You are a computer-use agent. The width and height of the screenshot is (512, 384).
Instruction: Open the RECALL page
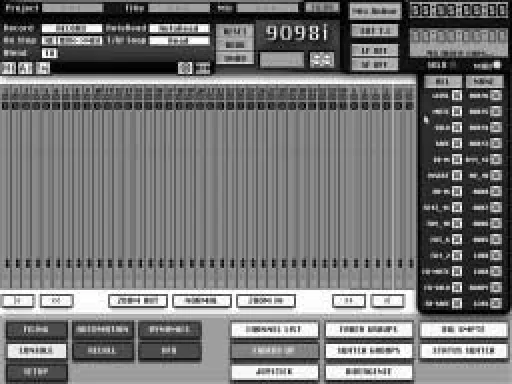coord(103,351)
